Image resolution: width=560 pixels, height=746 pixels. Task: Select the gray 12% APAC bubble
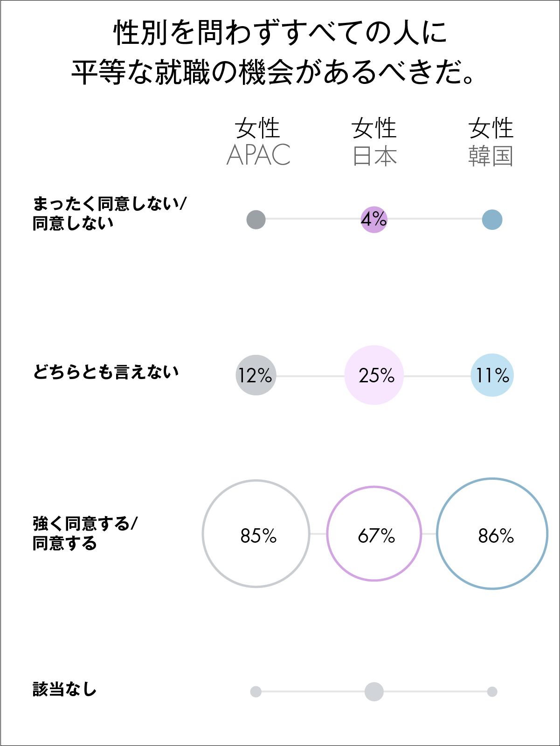[256, 375]
